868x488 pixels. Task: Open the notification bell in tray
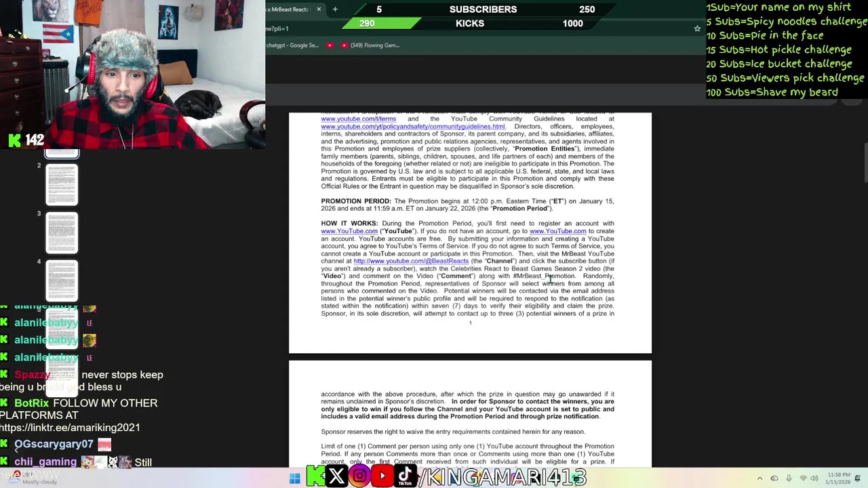tap(856, 479)
